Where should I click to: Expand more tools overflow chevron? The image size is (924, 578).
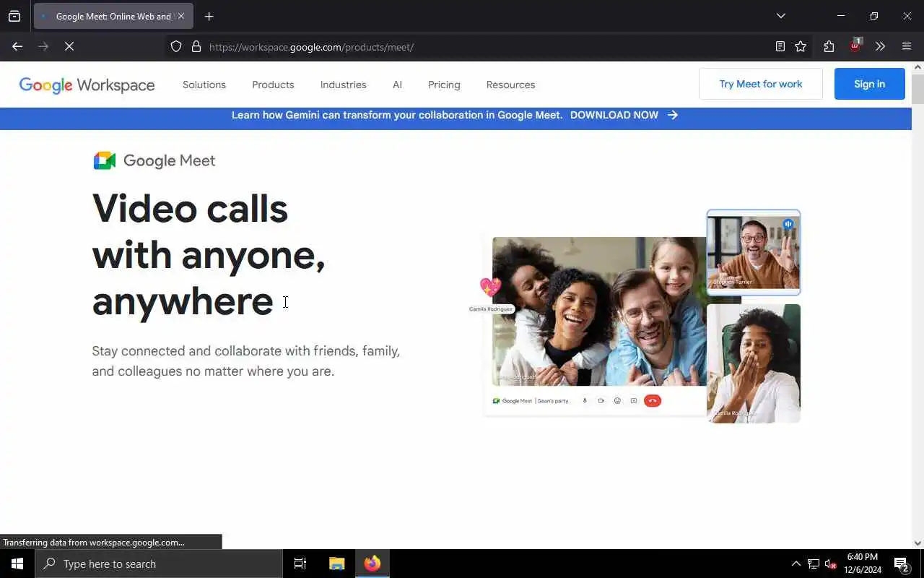tap(880, 47)
